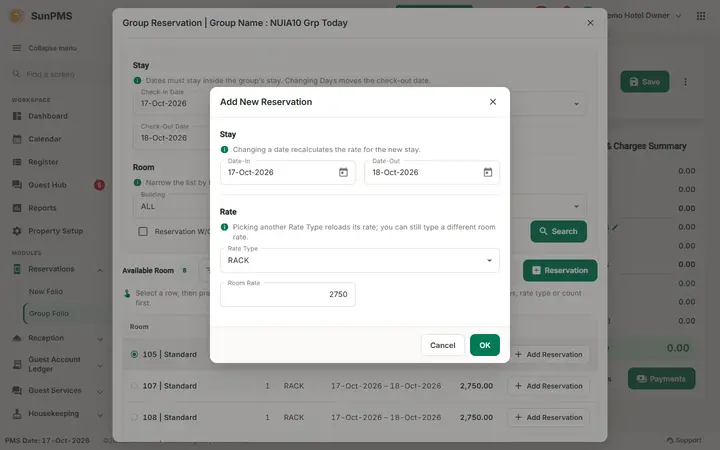
Task: Click the Rate info icon in dialog
Action: [x=224, y=227]
